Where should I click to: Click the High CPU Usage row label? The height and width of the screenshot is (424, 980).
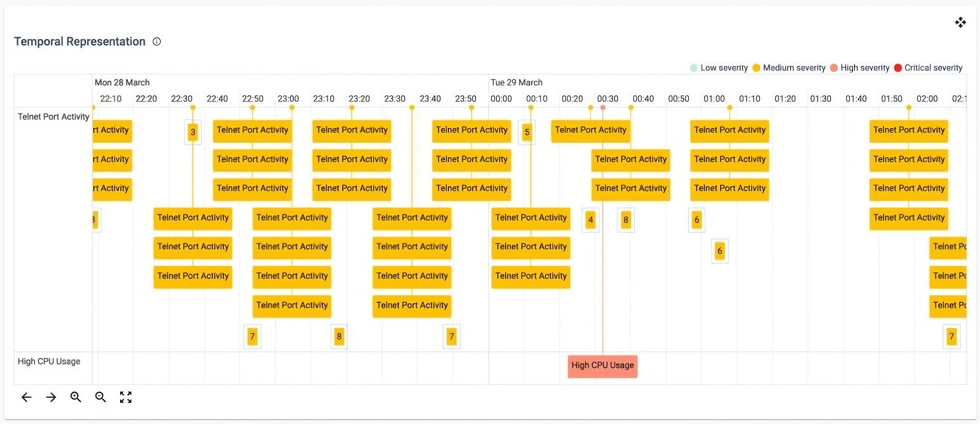pyautogui.click(x=49, y=361)
